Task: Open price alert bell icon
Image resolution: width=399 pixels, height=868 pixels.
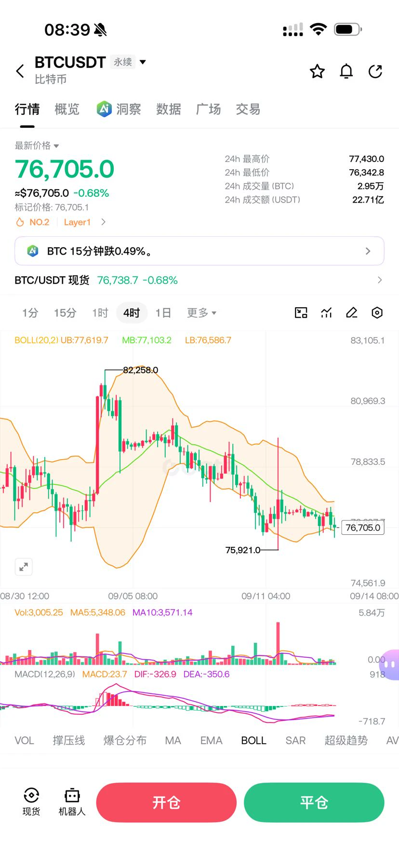Action: [x=346, y=71]
